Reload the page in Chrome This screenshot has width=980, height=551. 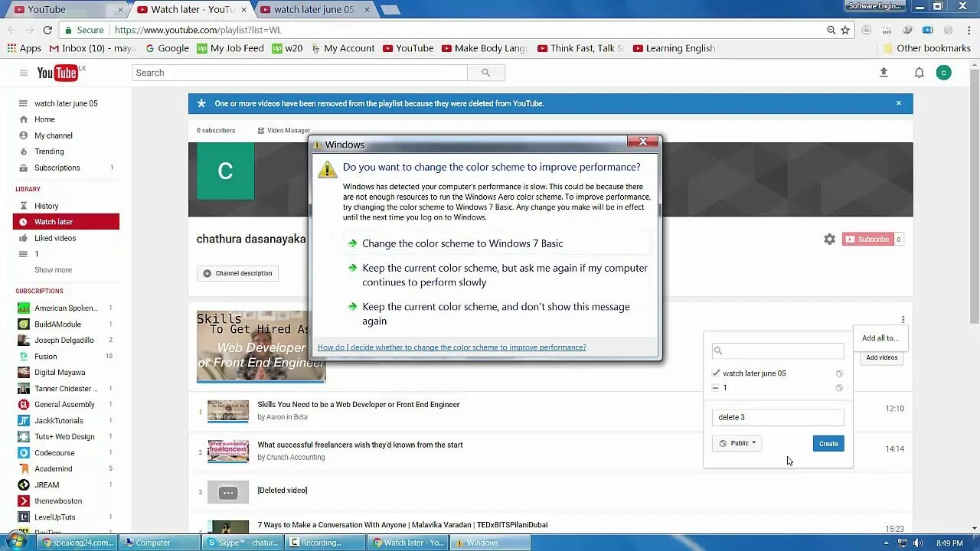(47, 30)
